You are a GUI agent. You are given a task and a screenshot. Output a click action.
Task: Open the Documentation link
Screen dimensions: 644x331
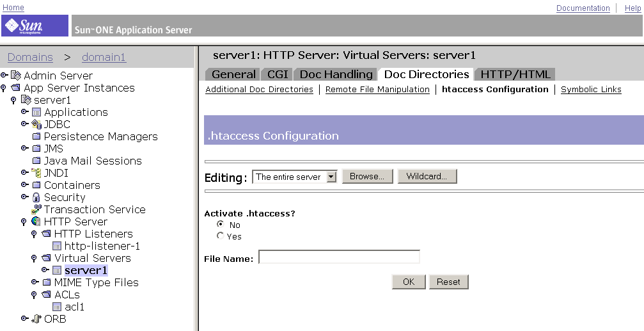point(583,8)
